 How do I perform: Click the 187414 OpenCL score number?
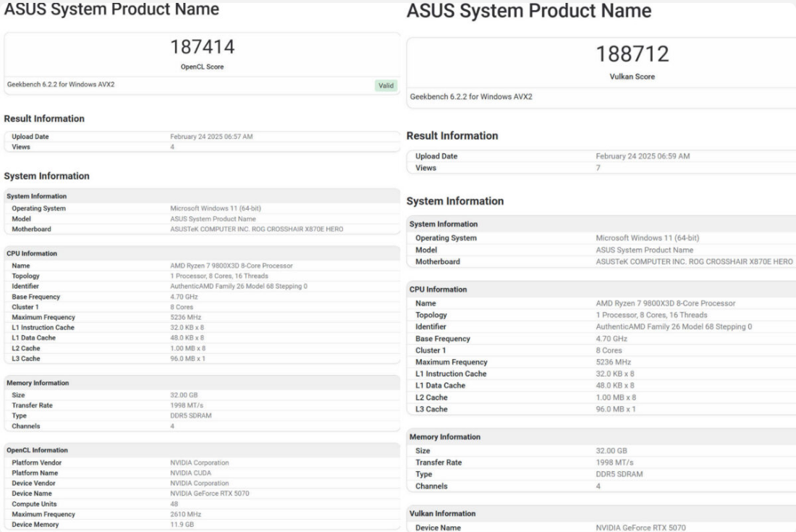click(202, 47)
